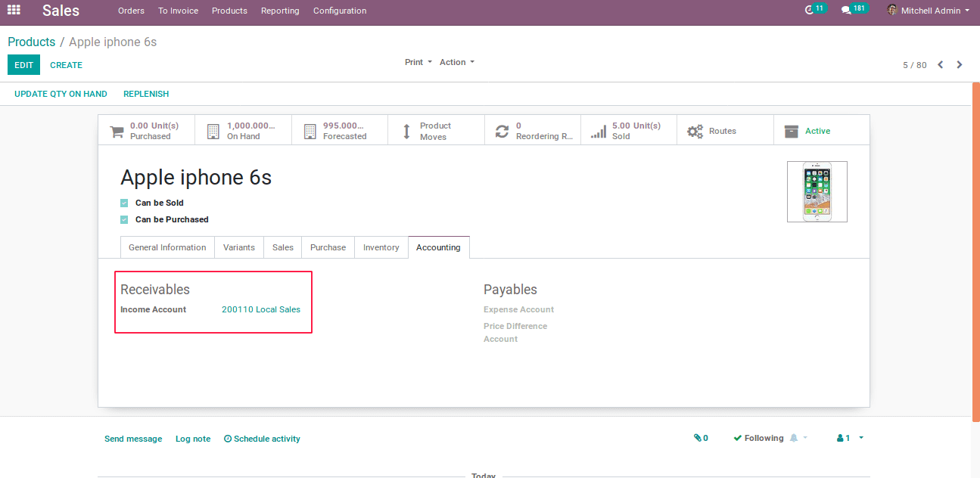Open the Sold units chart stat button

pos(629,131)
